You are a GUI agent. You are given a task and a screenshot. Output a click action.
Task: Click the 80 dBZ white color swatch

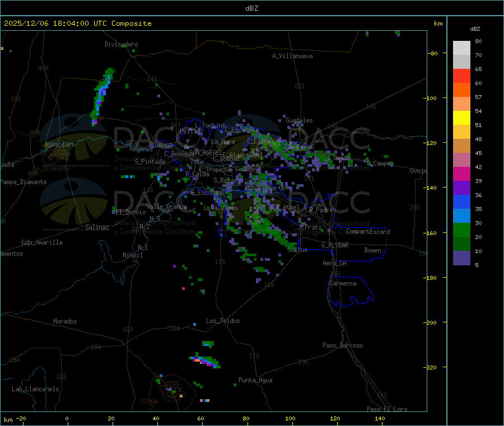pos(461,48)
